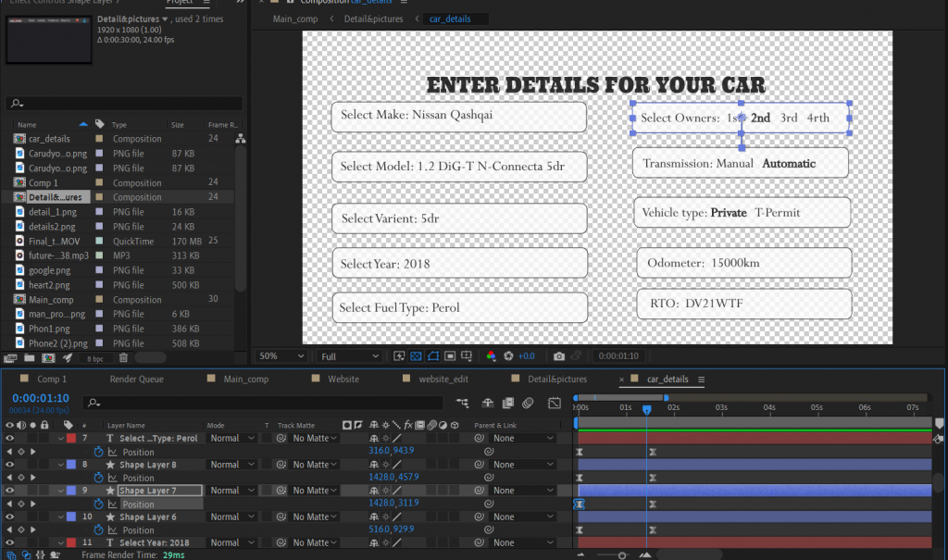Open the Graph Editor in timeline
The image size is (948, 560).
[x=555, y=403]
